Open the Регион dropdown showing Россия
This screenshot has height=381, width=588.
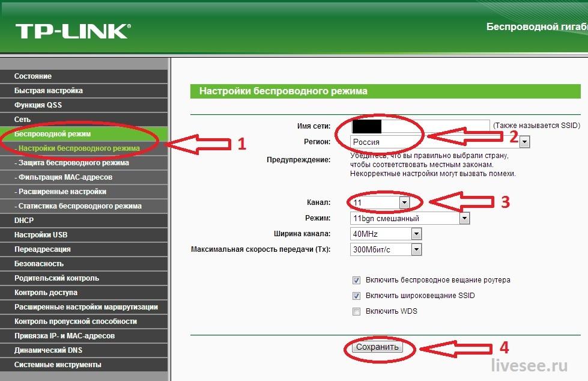point(440,142)
